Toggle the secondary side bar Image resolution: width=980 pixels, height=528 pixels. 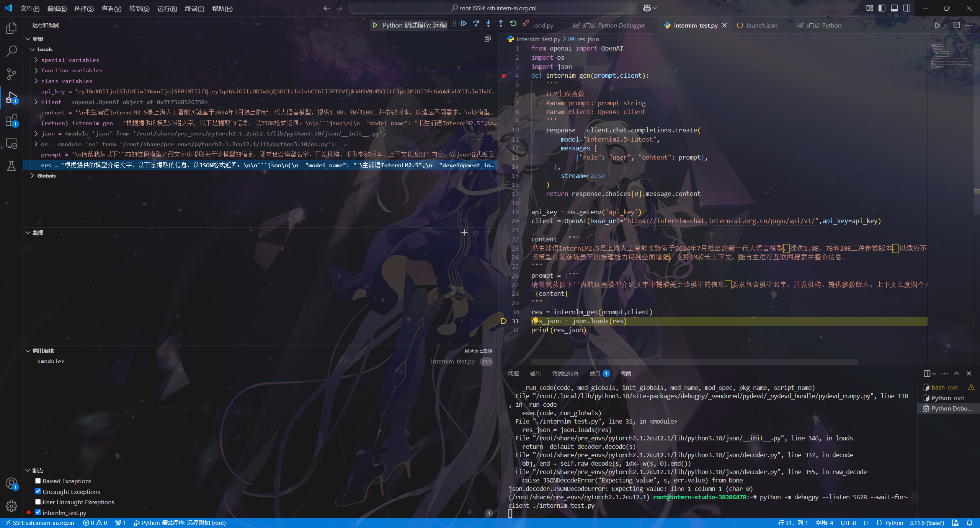pos(907,8)
